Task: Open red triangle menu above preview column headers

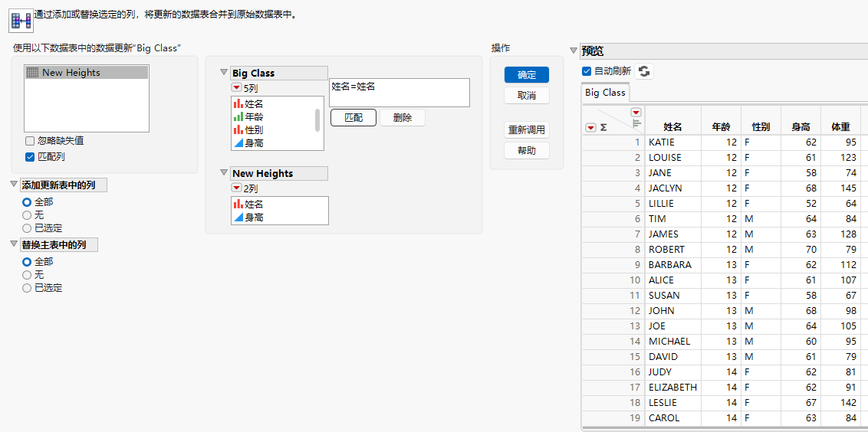Action: pos(636,113)
